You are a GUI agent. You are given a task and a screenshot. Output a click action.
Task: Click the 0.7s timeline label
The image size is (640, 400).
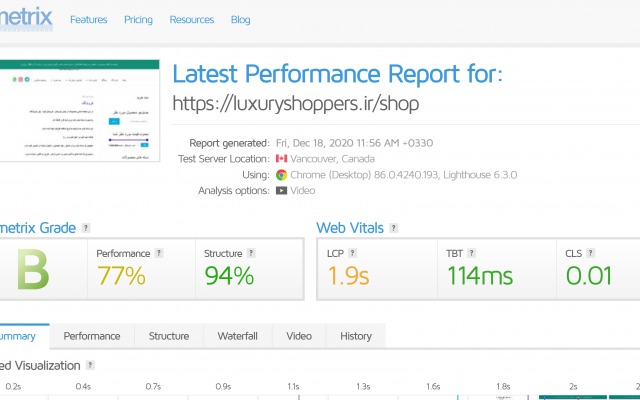pos(153,387)
